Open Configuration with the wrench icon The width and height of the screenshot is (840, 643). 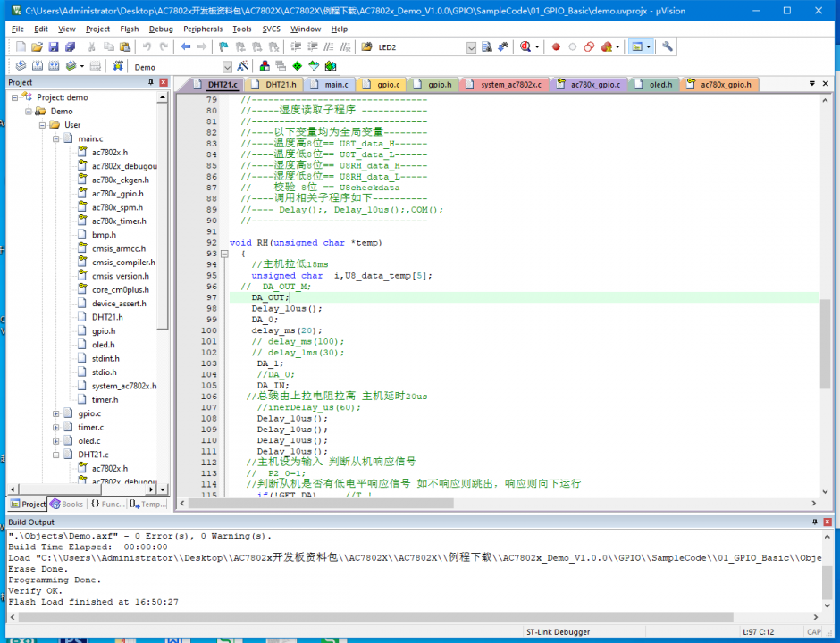click(x=668, y=47)
